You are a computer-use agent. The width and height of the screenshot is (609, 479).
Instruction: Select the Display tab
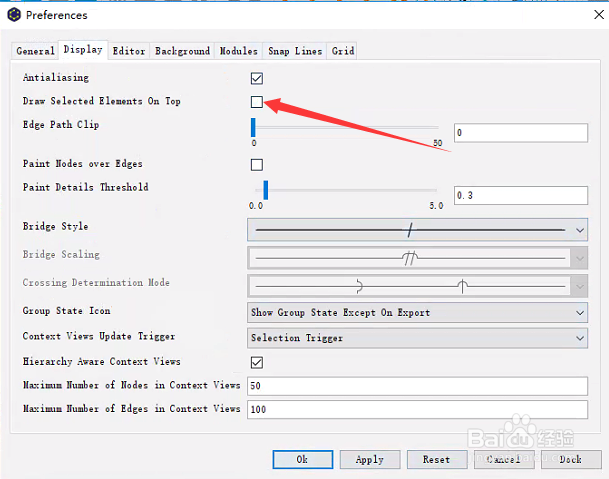pyautogui.click(x=83, y=50)
